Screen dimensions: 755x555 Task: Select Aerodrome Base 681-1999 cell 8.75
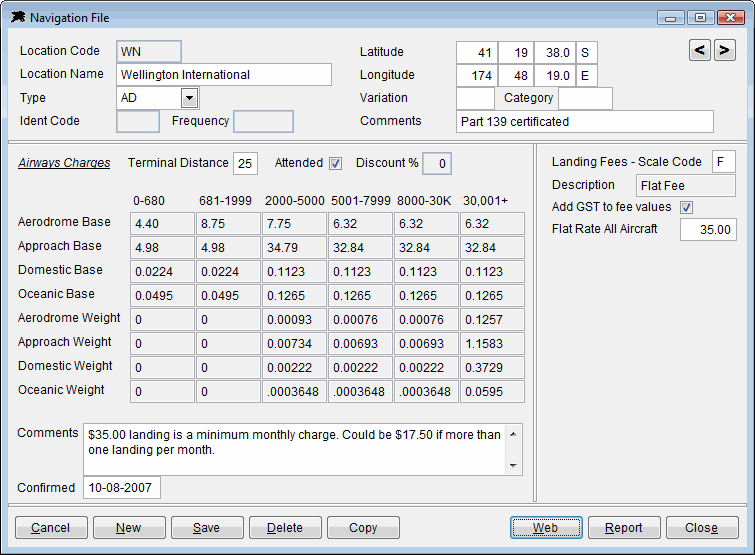(x=228, y=224)
